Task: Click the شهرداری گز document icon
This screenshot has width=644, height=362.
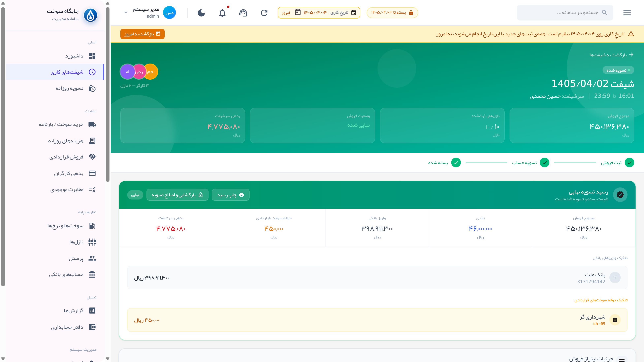Action: point(615,320)
